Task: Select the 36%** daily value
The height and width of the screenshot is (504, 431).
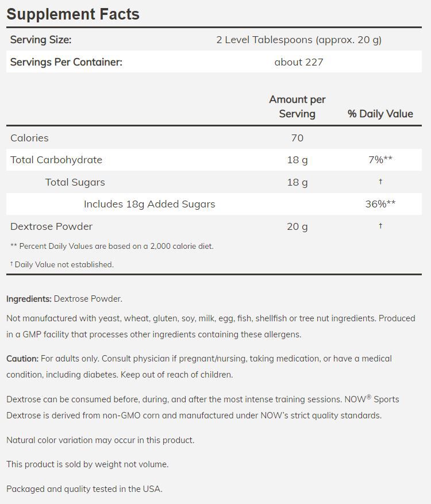Action: 380,204
